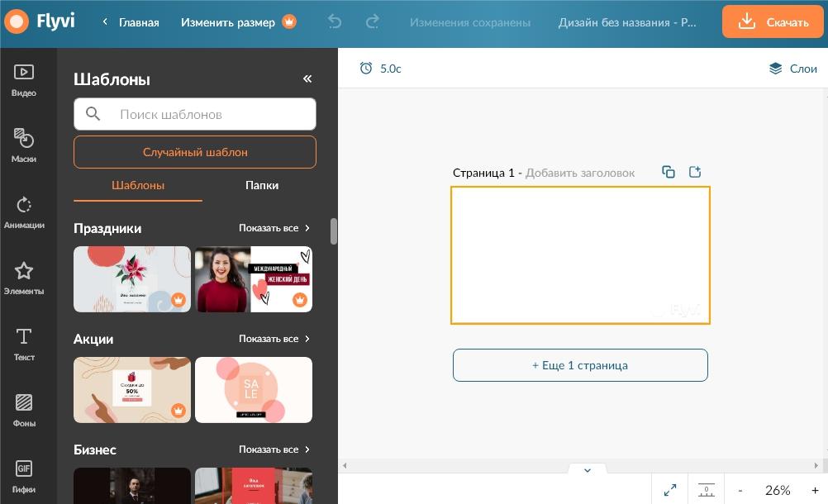This screenshot has height=504, width=828.
Task: Click the undo arrow
Action: coord(335,22)
